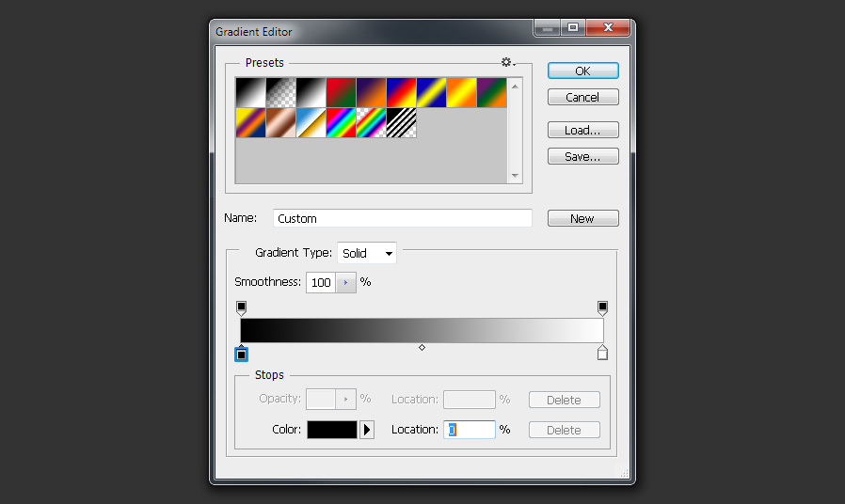Pick the Chrome gradient preset

coord(311,123)
